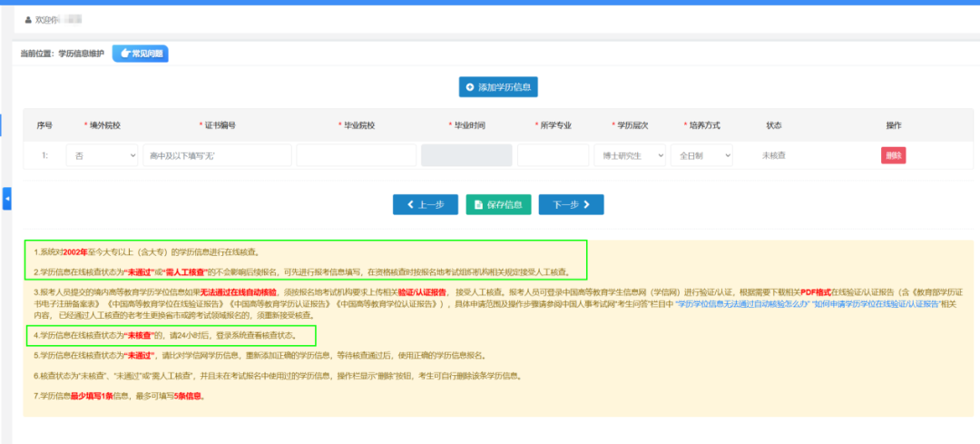Click 欢迎你 welcome text
Screen dimensions: 980x444
tap(45, 20)
